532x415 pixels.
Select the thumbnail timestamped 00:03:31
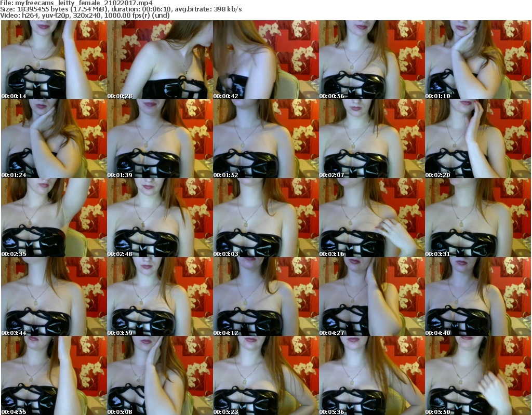pos(478,218)
